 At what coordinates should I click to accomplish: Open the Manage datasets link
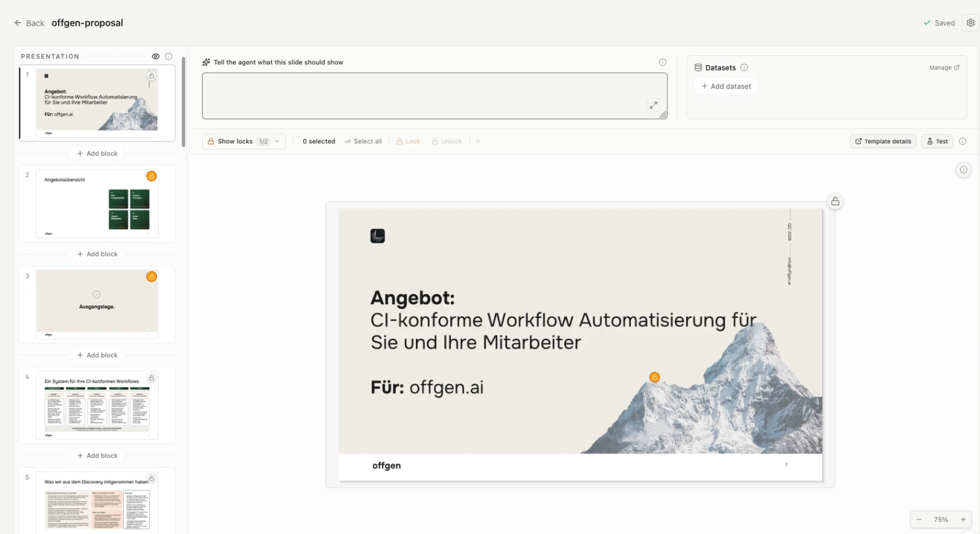[944, 68]
